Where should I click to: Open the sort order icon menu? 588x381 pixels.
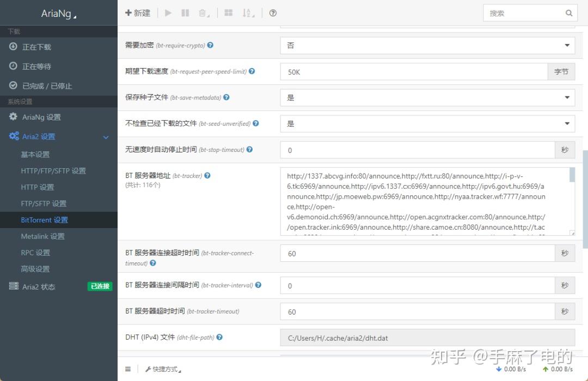tap(248, 13)
